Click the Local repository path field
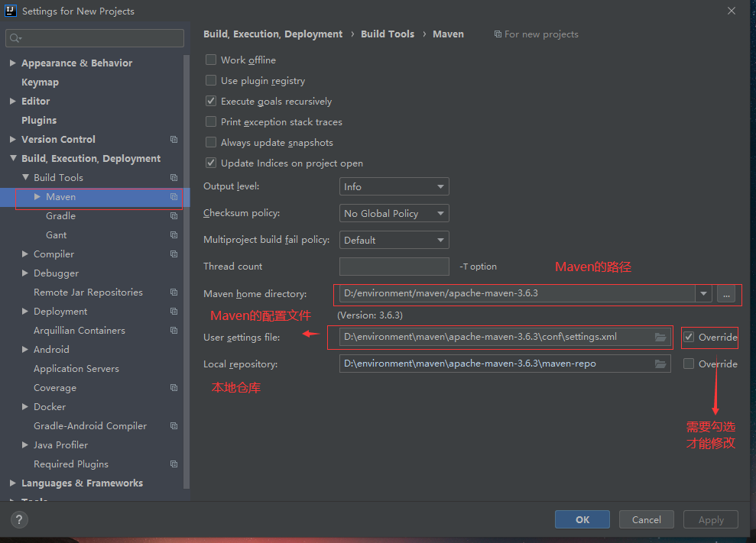The width and height of the screenshot is (756, 543). [x=505, y=364]
